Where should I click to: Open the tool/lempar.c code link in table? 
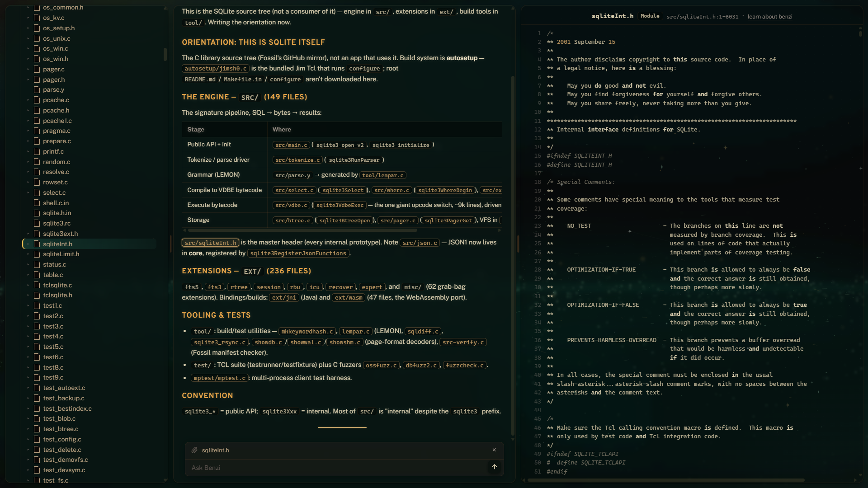382,175
